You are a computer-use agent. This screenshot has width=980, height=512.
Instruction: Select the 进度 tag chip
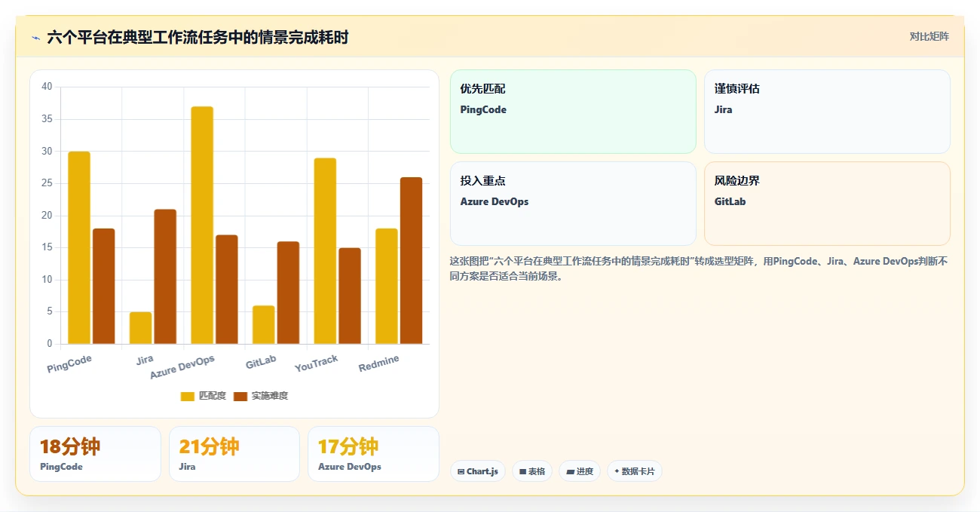click(x=580, y=471)
